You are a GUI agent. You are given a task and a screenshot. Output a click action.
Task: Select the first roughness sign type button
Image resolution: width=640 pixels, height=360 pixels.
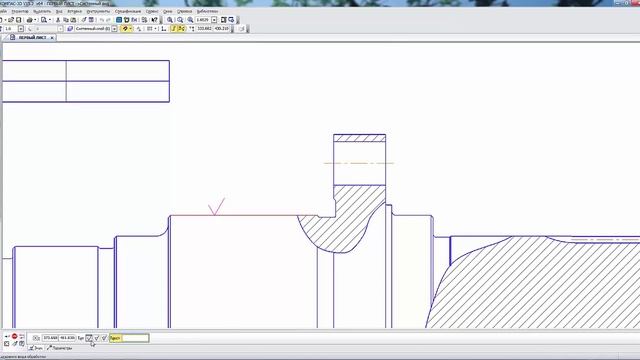pos(89,338)
